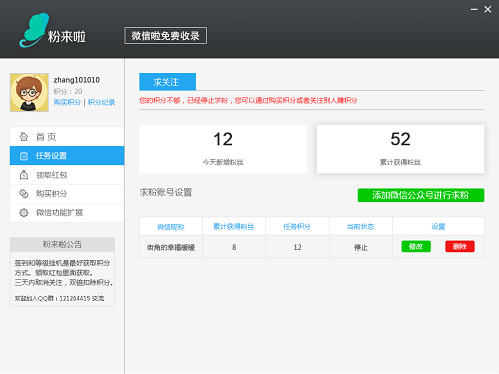
Task: Click the 积分：20 points label
Action: click(68, 91)
